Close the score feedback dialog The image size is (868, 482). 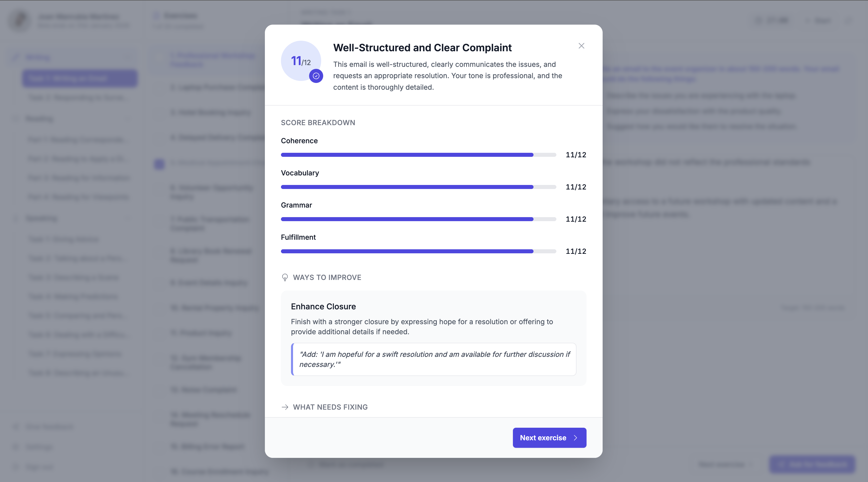pyautogui.click(x=581, y=46)
